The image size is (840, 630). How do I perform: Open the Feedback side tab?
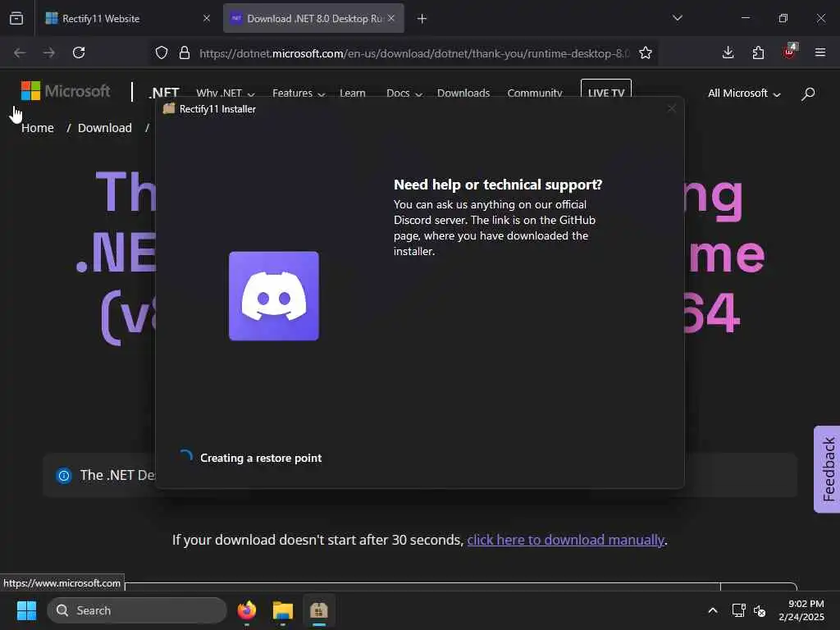pos(827,469)
